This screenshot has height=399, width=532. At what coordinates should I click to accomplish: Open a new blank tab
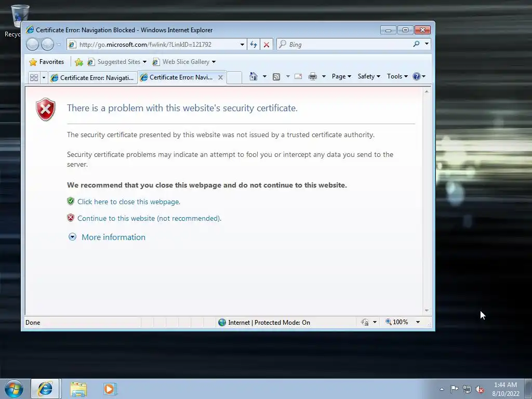[x=234, y=78]
